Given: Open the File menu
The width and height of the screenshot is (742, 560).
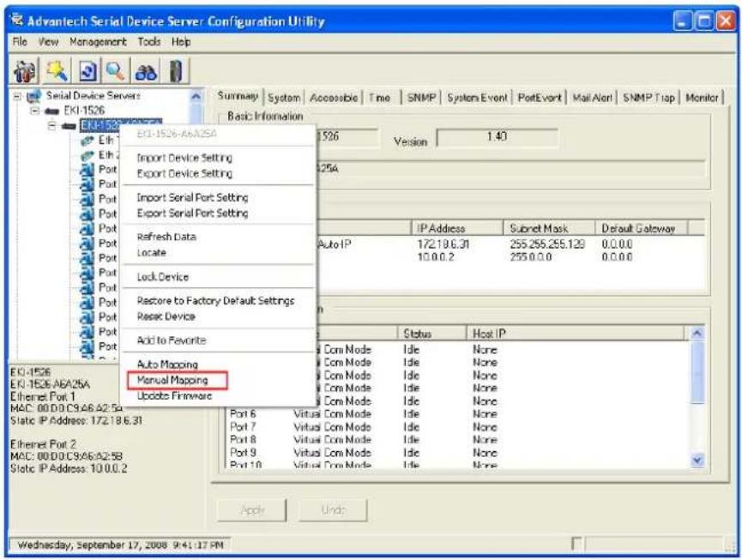Looking at the screenshot, I should (20, 42).
